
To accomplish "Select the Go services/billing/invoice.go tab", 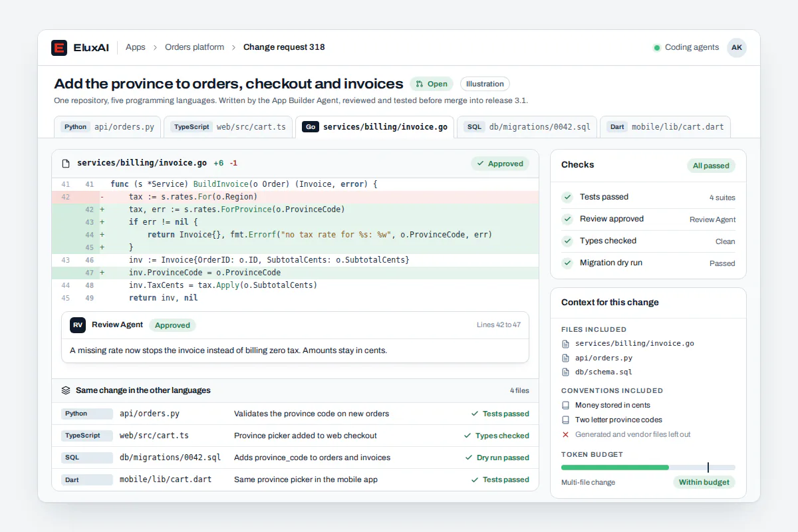I will click(x=375, y=127).
